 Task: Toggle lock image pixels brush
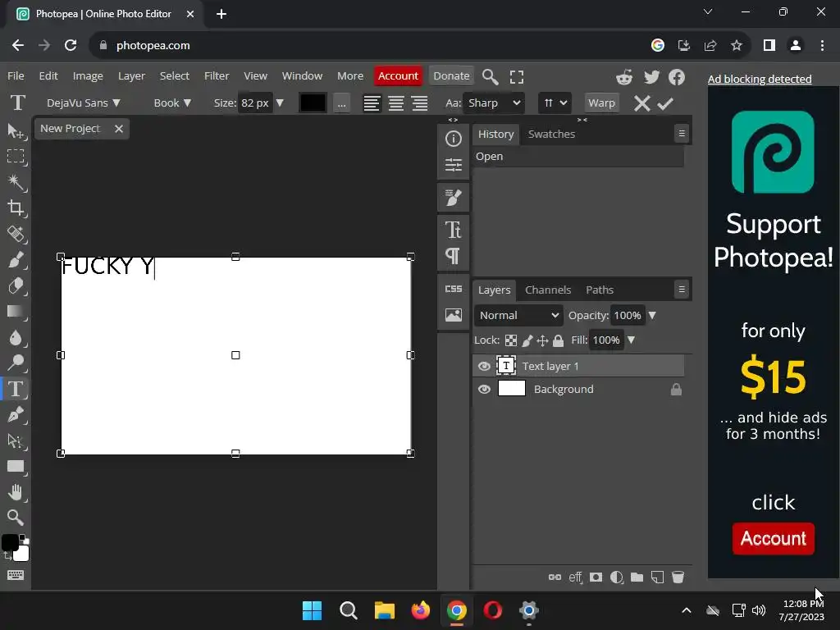527,340
